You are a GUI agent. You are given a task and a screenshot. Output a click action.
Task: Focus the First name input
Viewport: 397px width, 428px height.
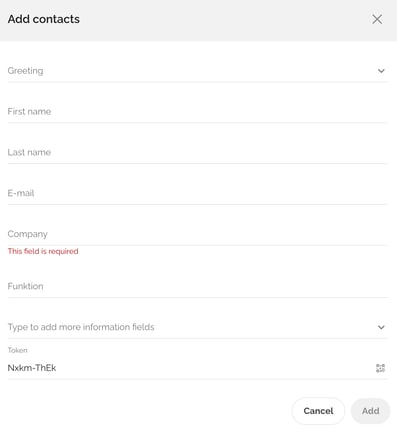[x=198, y=112]
